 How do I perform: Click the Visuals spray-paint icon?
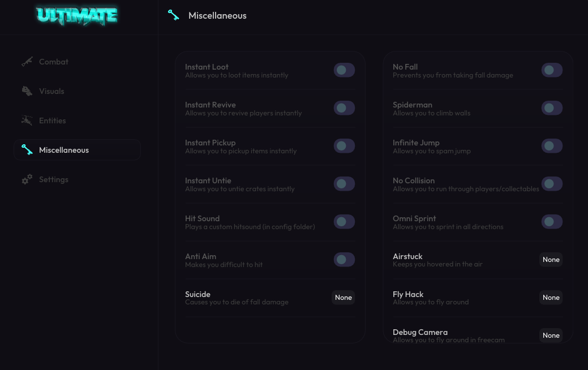(x=27, y=91)
